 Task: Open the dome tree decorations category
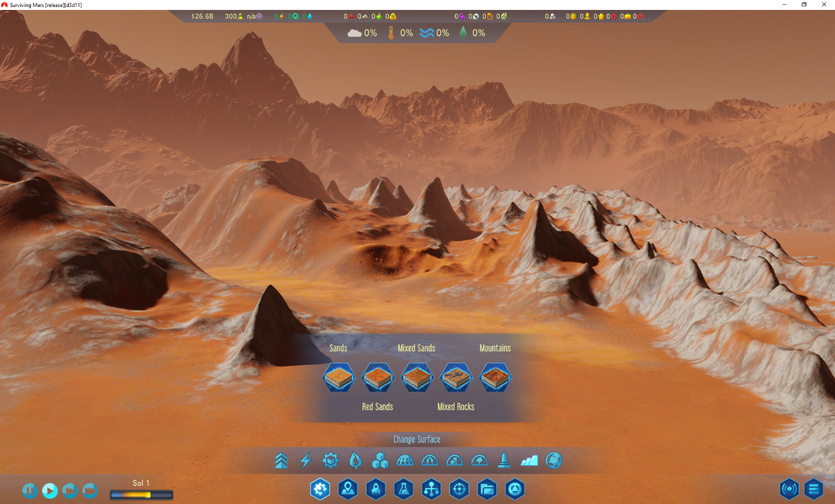click(x=479, y=460)
